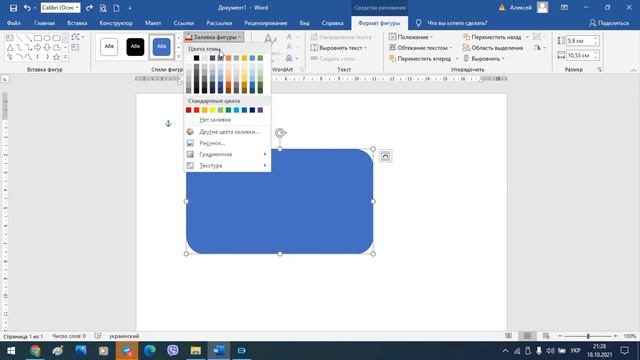Apply the white outlined Abc shape style
This screenshot has height=360, width=640.
[109, 47]
